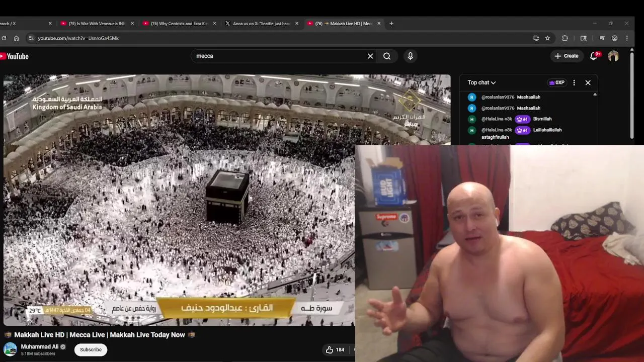
Task: Open YouTube account avatar menu
Action: click(x=613, y=56)
